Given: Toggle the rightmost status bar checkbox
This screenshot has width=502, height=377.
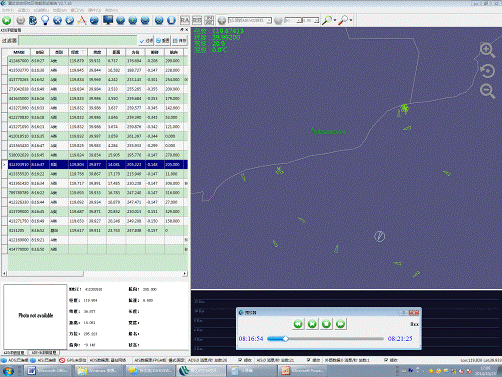Looking at the screenshot, I should [386, 360].
